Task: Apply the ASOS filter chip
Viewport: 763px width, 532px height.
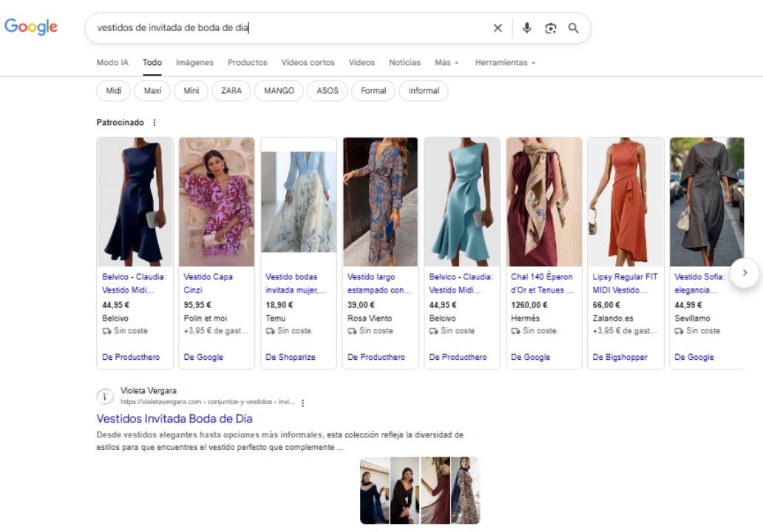Action: [327, 91]
